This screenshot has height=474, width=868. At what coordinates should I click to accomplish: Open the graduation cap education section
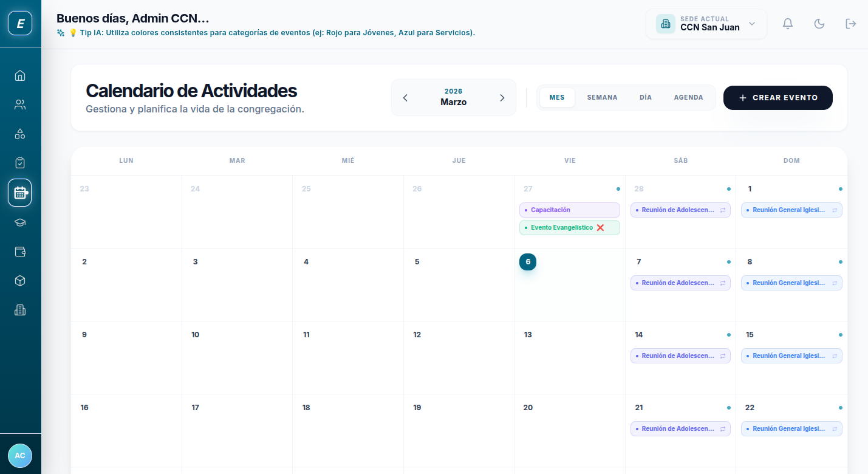coord(20,222)
